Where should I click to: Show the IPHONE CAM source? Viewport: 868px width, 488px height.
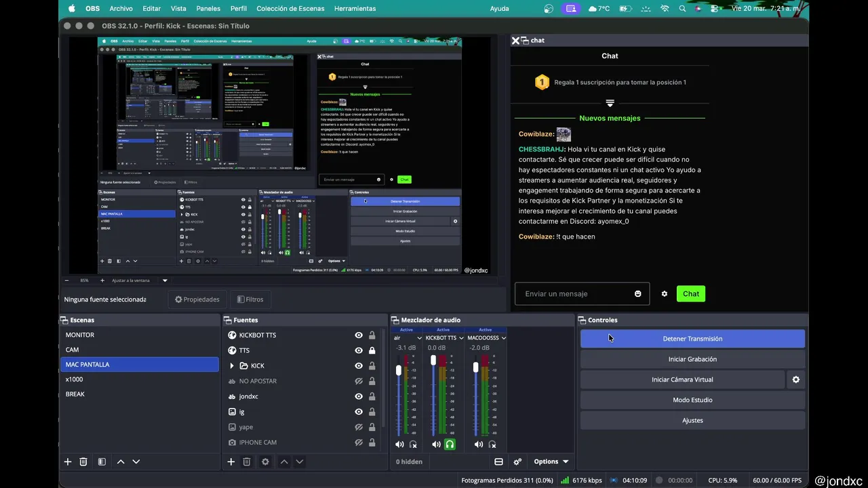pyautogui.click(x=359, y=442)
